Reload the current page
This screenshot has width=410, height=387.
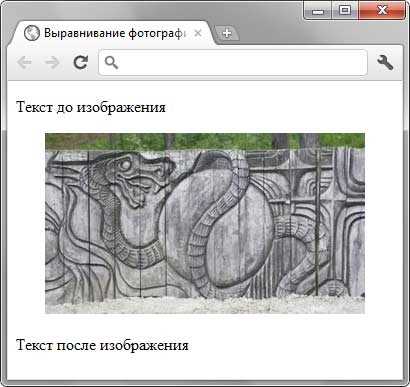81,62
